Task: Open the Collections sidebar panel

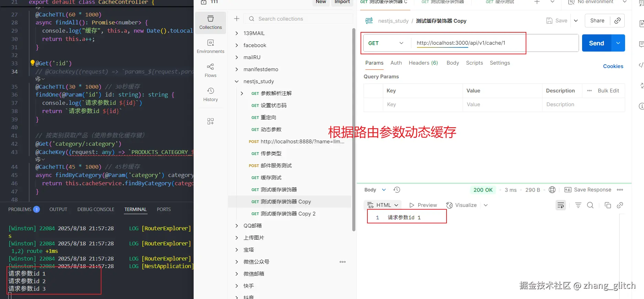Action: click(x=211, y=22)
